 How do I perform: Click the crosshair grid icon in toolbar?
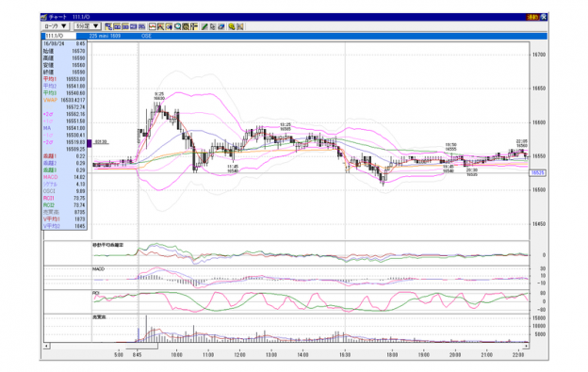[194, 26]
